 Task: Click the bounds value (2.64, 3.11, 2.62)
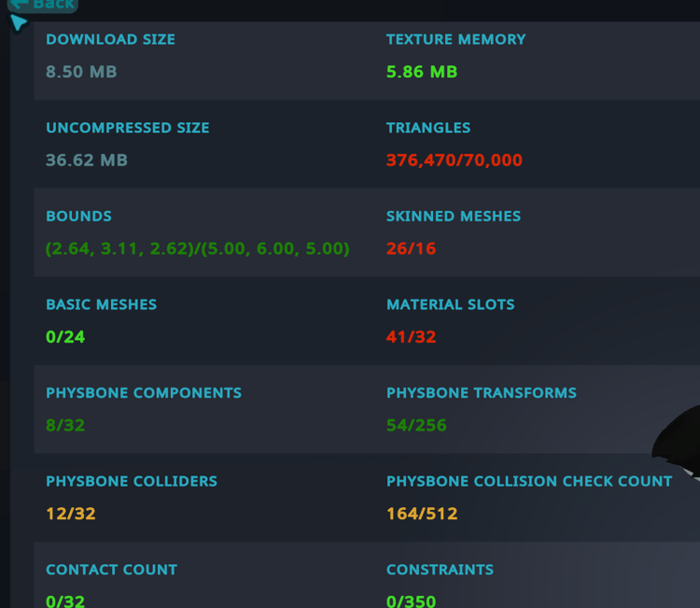pos(197,248)
